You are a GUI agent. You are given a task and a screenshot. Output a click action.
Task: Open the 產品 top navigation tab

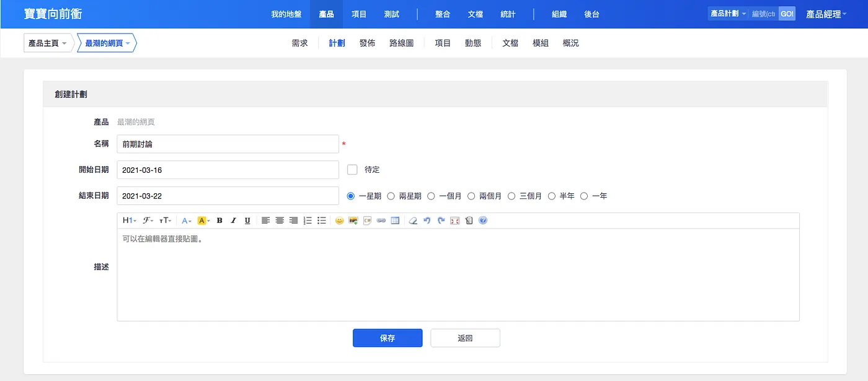click(x=326, y=14)
